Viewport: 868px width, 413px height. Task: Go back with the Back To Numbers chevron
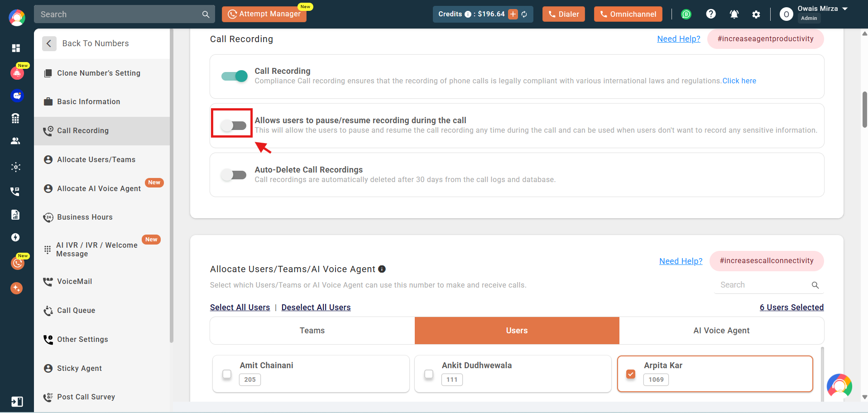49,43
